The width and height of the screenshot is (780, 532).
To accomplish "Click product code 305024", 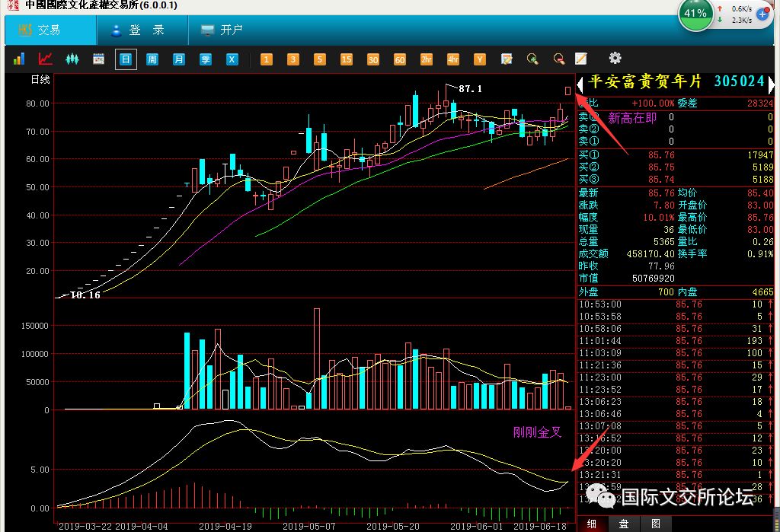I will coord(739,81).
